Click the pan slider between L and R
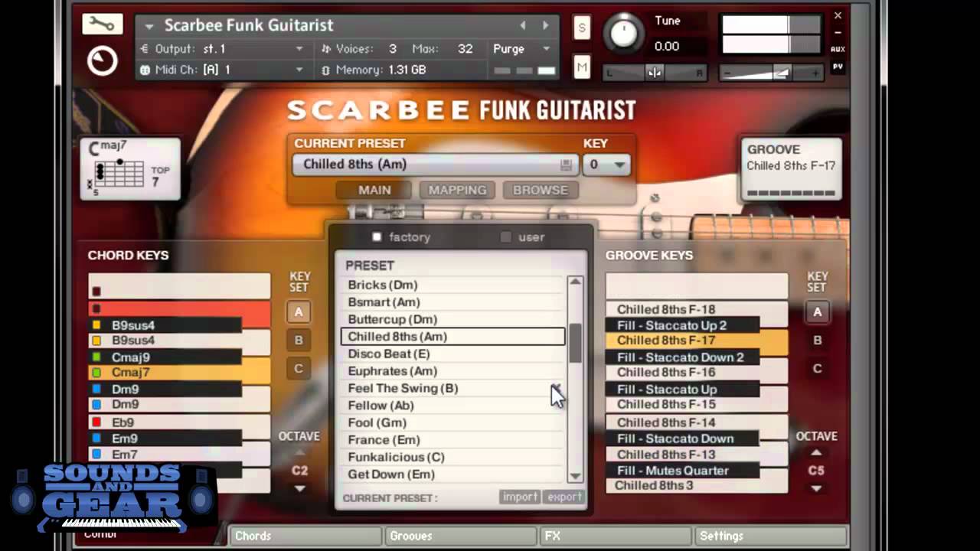Screen dimensions: 980x551 point(655,73)
